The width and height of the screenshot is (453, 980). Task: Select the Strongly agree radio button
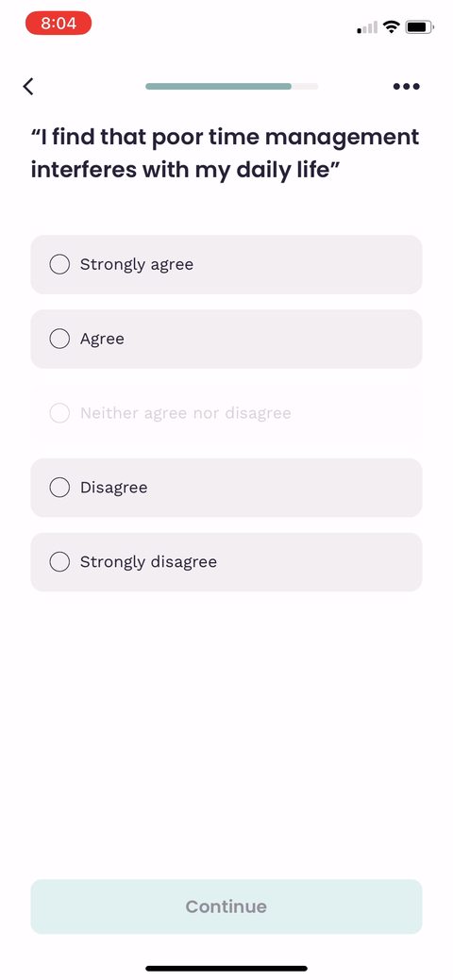[x=59, y=264]
